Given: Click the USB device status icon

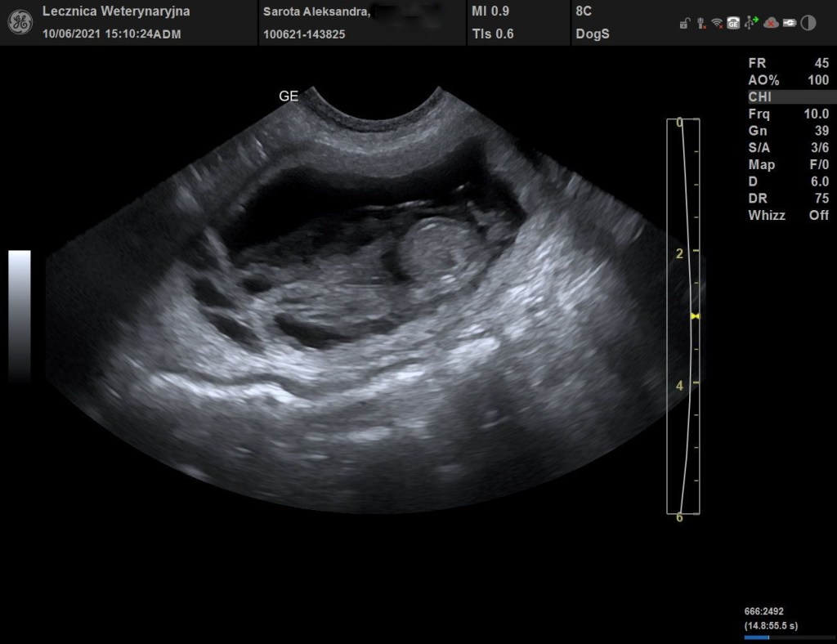Looking at the screenshot, I should click(x=751, y=24).
